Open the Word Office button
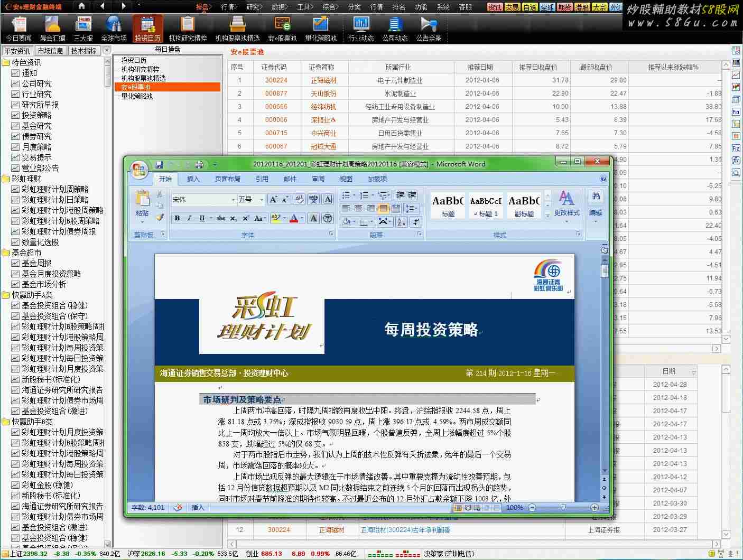 [x=140, y=169]
